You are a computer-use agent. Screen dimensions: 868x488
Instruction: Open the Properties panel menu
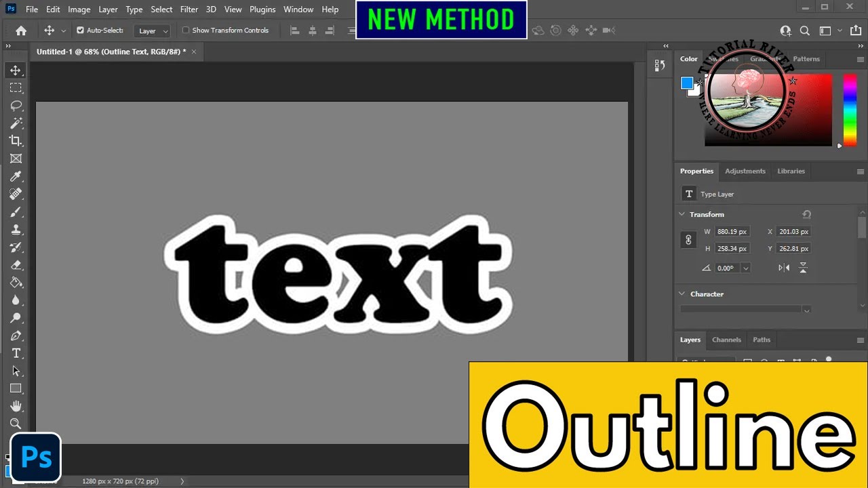(861, 171)
